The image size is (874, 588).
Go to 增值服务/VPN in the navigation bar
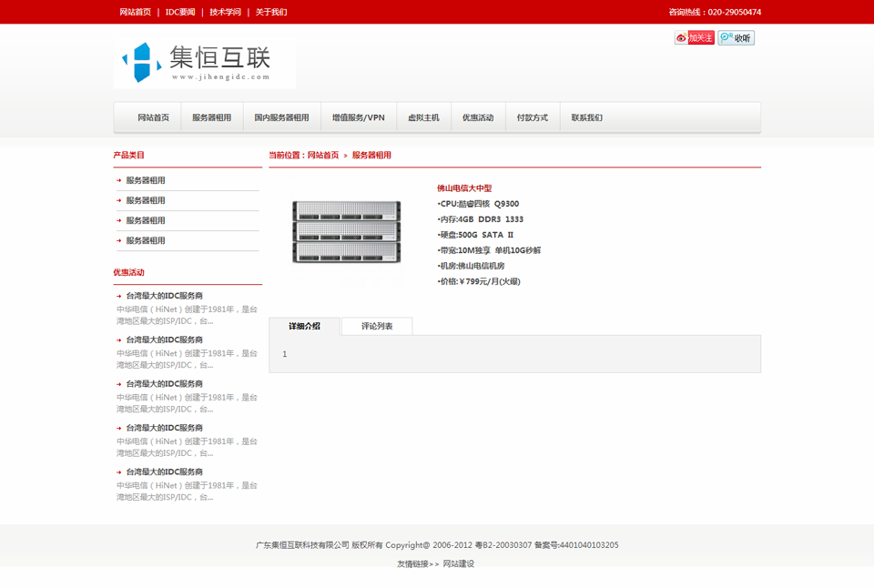point(358,117)
